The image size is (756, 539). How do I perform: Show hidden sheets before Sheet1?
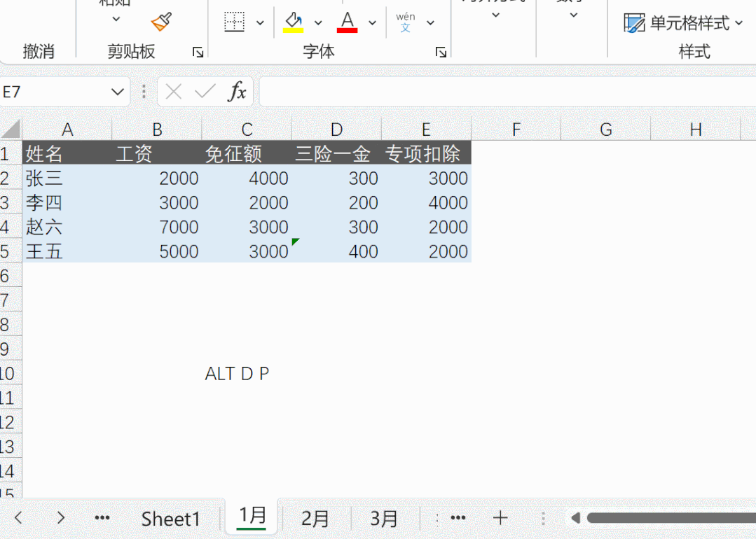(x=102, y=518)
